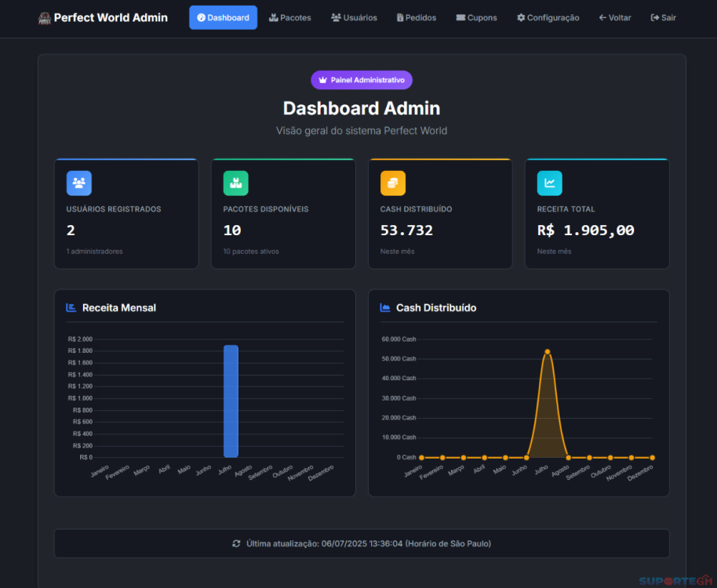This screenshot has height=588, width=717.
Task: Click the blue Julho bar in Receita Mensal chart
Action: [231, 401]
